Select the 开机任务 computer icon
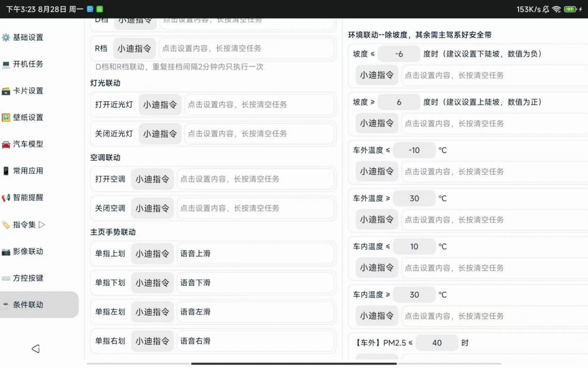 click(x=6, y=64)
